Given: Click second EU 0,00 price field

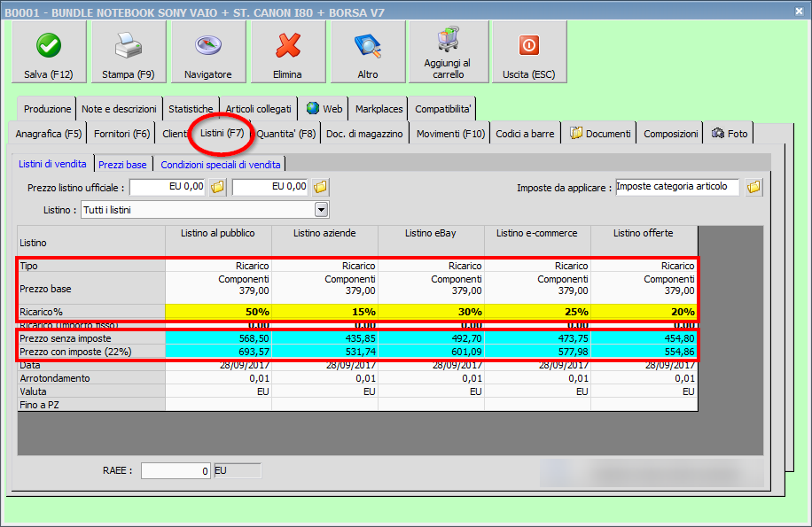Looking at the screenshot, I should [270, 186].
